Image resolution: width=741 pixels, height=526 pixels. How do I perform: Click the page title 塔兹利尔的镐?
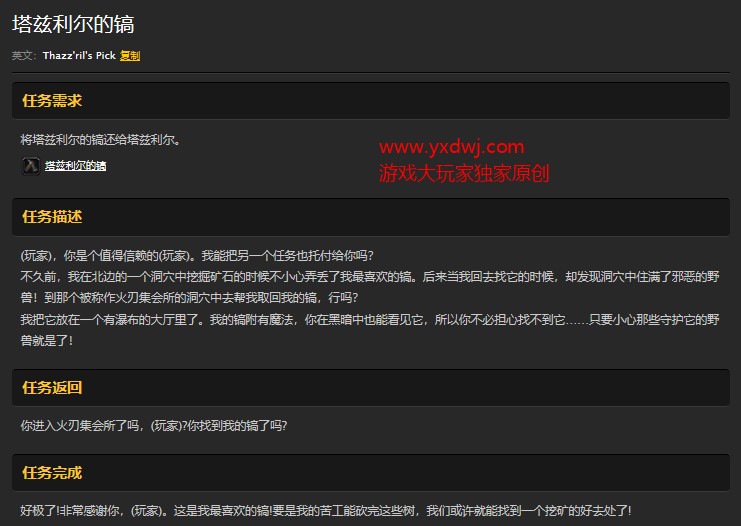(73, 23)
